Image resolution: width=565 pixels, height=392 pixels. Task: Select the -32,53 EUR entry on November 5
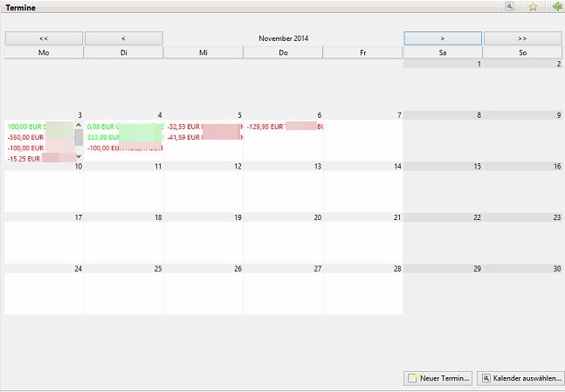[183, 127]
